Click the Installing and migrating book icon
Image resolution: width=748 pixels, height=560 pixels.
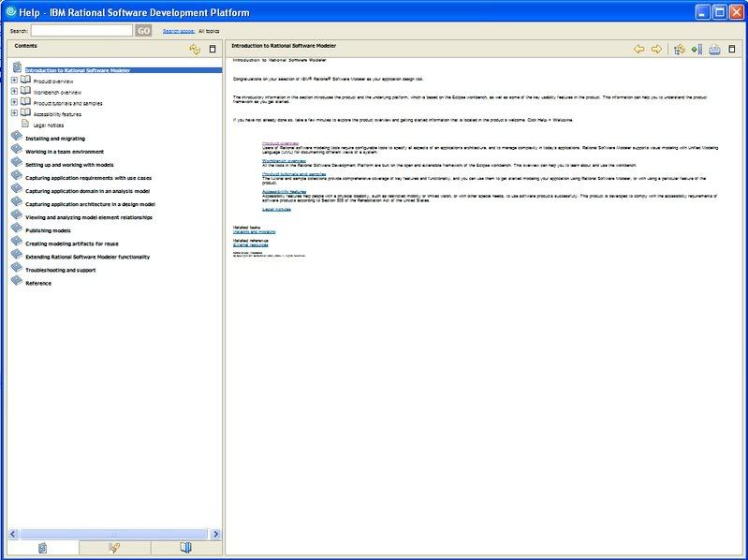click(x=17, y=136)
